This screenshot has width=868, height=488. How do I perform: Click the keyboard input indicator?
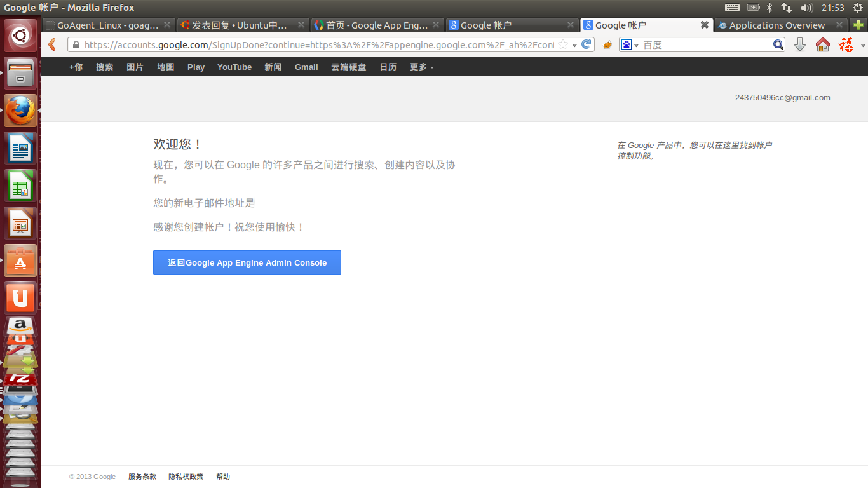(x=732, y=8)
